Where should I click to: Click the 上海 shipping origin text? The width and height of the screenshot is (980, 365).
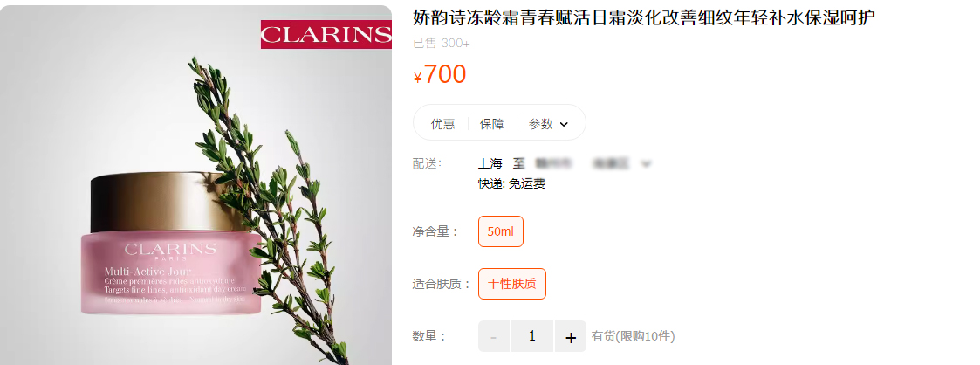[490, 164]
